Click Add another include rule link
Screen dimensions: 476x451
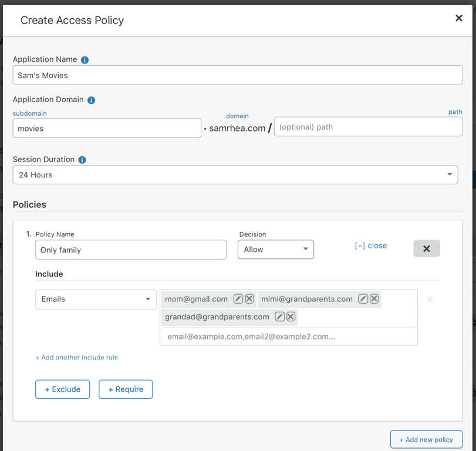(76, 357)
